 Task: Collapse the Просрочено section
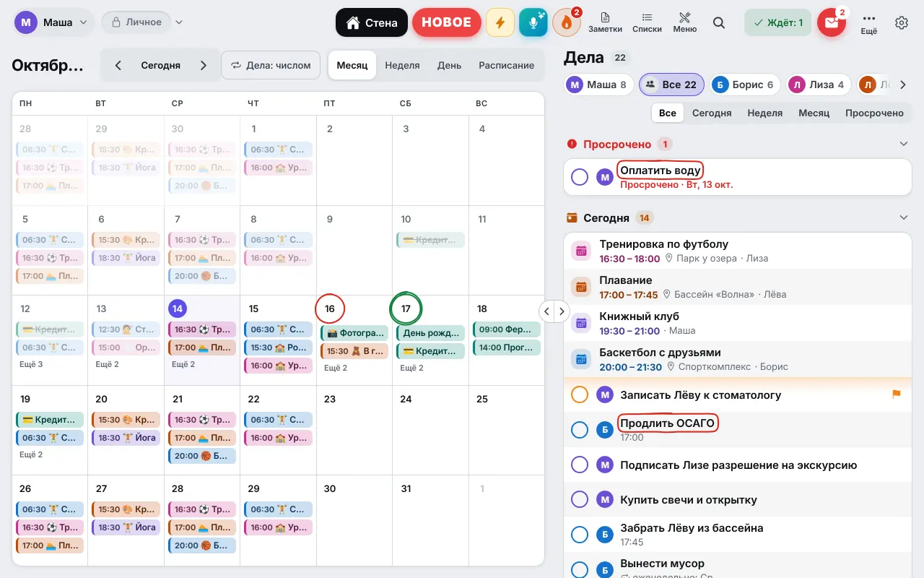903,144
